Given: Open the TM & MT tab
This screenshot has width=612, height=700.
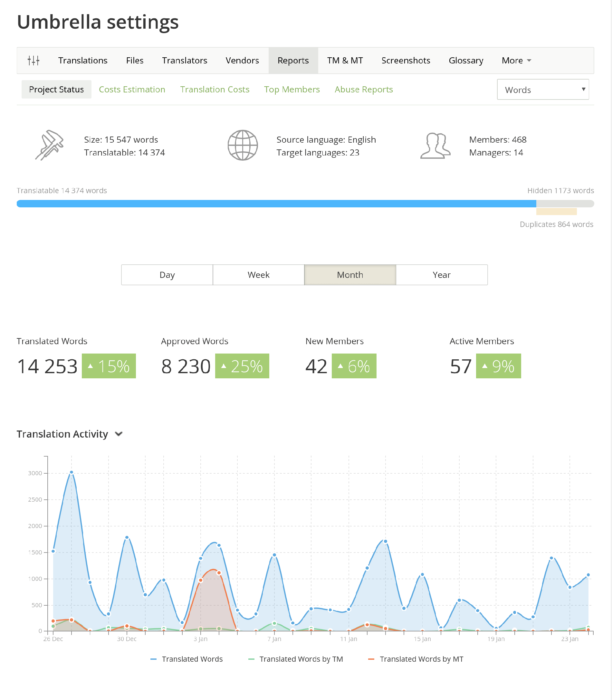Looking at the screenshot, I should point(345,61).
